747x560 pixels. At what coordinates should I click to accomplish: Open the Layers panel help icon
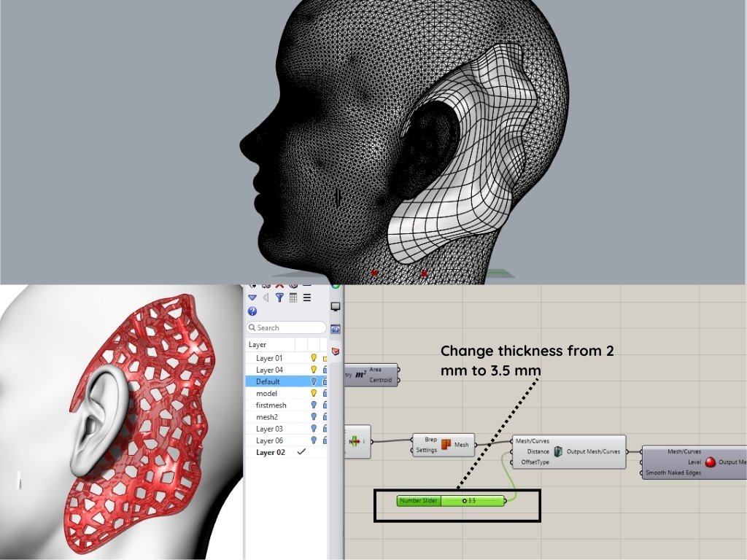[x=252, y=311]
